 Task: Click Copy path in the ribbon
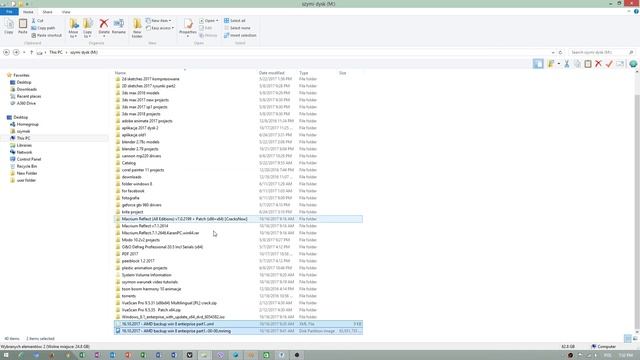pos(43,28)
